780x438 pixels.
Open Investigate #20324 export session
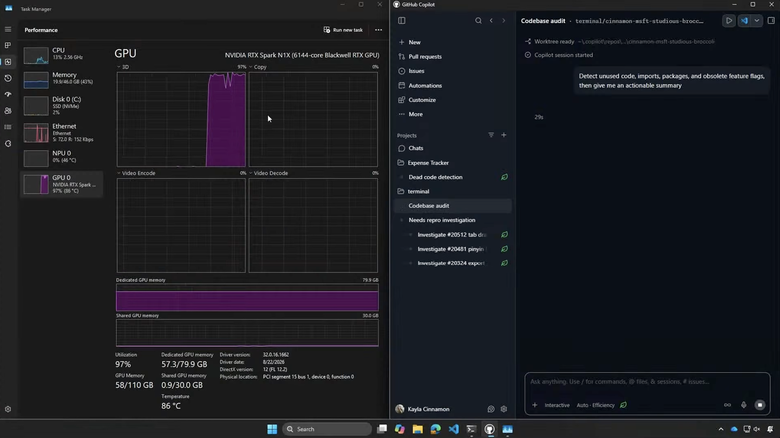pos(453,263)
